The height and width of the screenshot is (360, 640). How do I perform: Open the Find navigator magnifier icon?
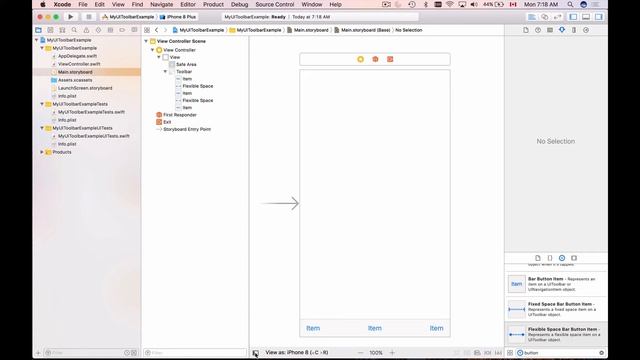[x=74, y=30]
